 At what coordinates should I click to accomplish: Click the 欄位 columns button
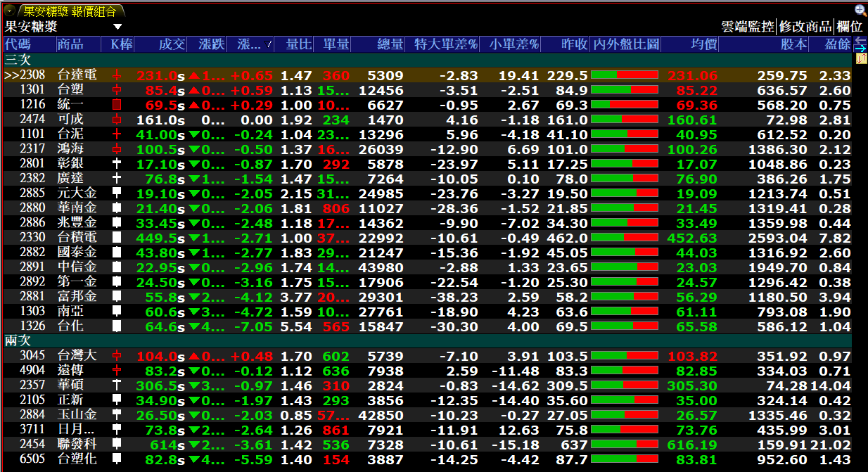click(849, 27)
